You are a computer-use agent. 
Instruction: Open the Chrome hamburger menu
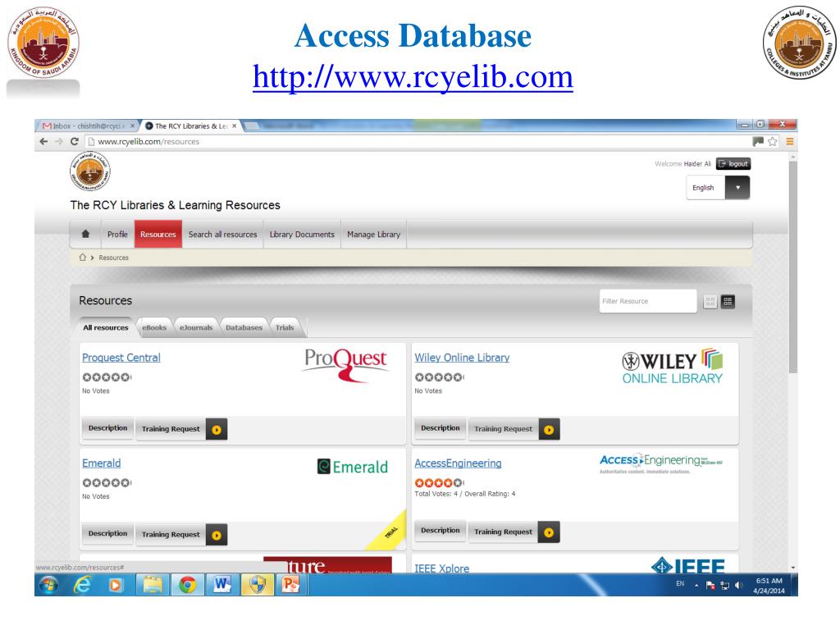point(790,141)
